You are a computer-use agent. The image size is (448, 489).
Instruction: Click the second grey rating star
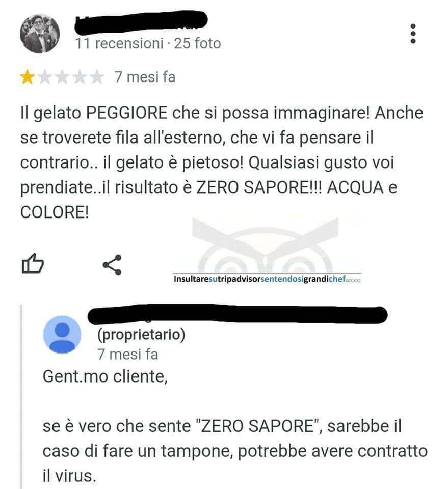tap(45, 77)
